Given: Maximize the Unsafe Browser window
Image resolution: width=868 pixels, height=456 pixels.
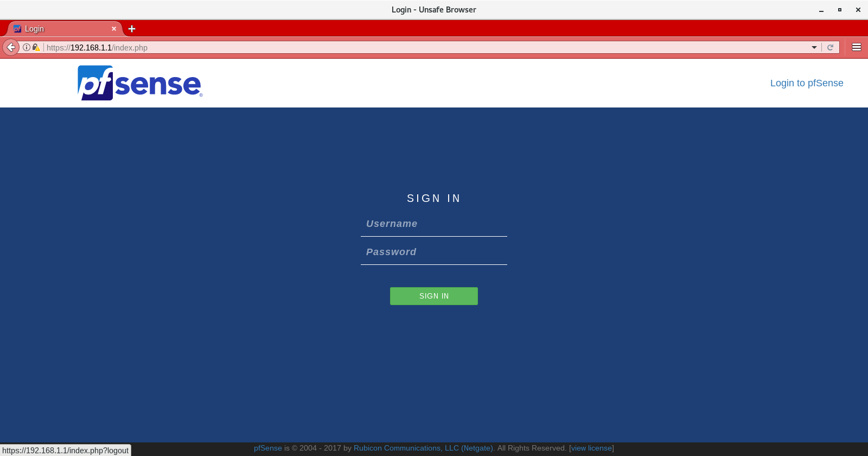Looking at the screenshot, I should coord(840,10).
